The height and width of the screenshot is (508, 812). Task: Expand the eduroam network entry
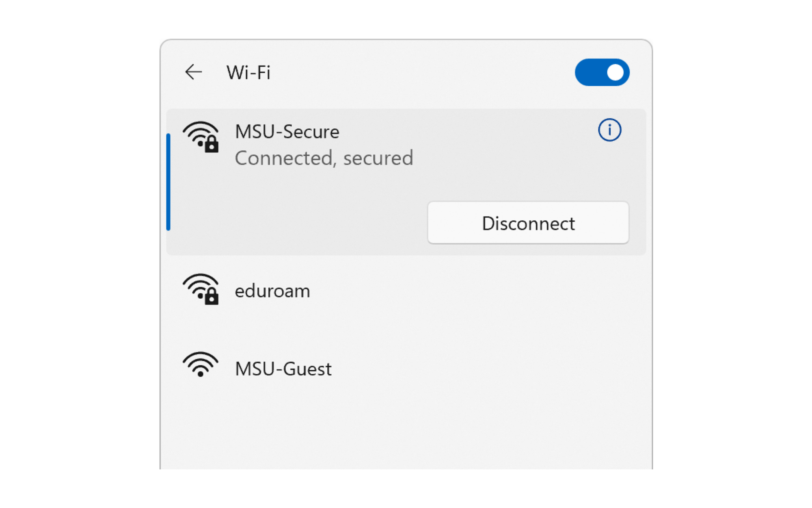point(365,290)
